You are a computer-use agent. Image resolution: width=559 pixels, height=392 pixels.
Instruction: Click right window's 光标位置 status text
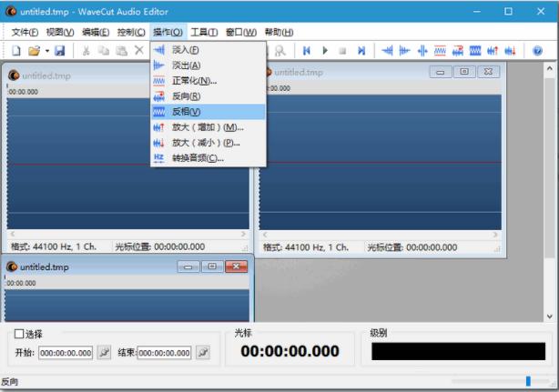(412, 247)
